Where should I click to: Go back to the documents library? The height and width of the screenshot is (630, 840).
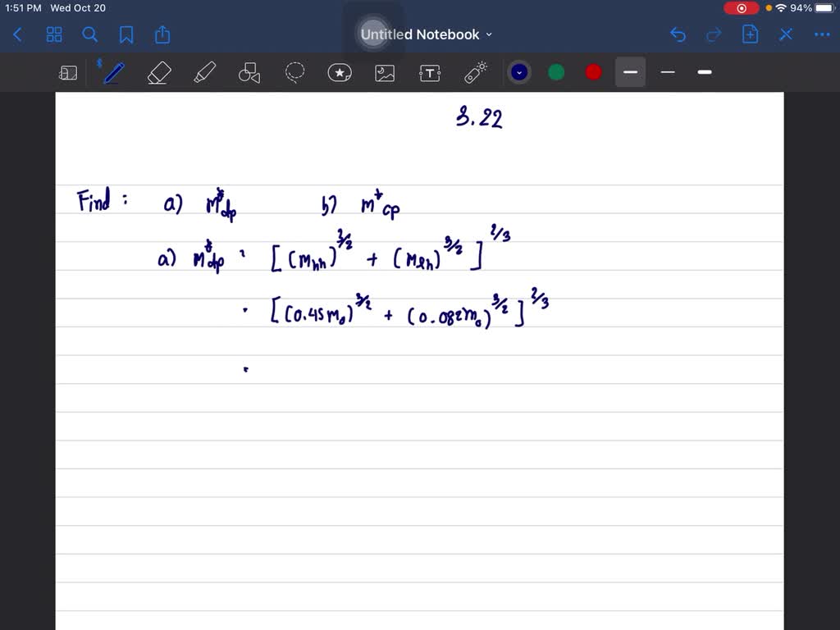(x=18, y=34)
